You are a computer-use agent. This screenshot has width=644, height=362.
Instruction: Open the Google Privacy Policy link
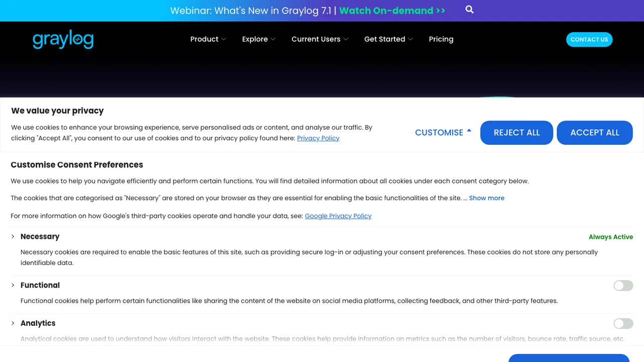(x=338, y=216)
